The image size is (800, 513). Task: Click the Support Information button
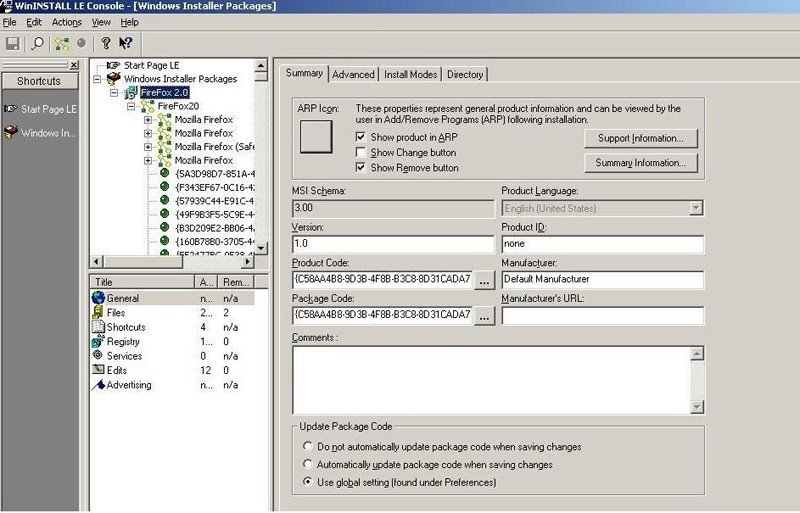tap(641, 138)
